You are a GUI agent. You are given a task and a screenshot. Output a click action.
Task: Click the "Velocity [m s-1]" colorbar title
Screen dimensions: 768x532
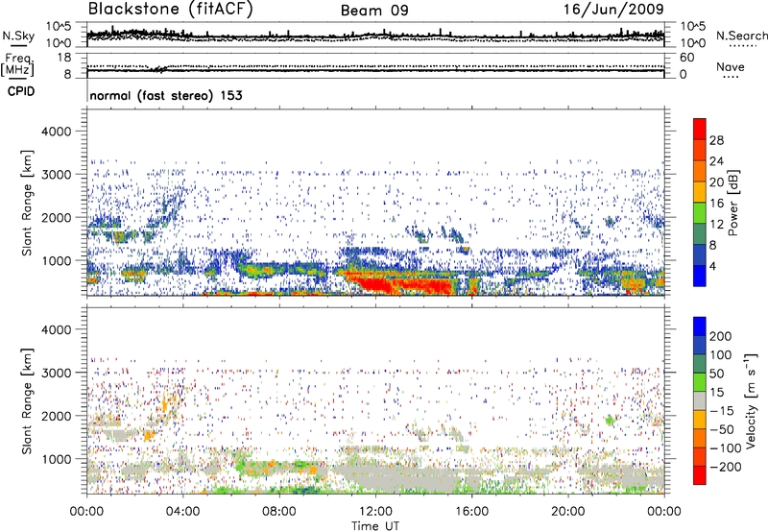click(752, 400)
